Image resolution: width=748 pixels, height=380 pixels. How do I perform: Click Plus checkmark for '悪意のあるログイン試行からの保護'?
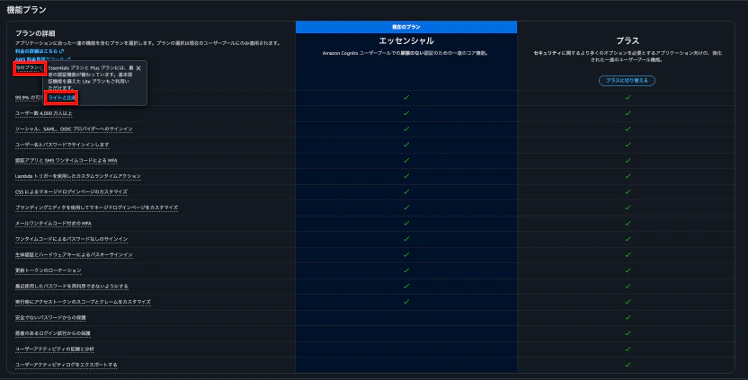pos(628,333)
